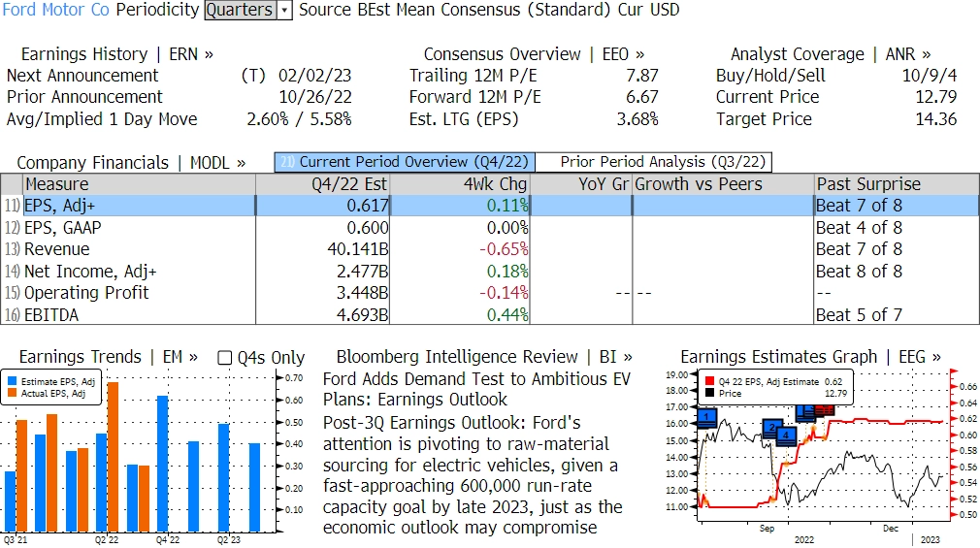The width and height of the screenshot is (980, 548).
Task: Open the Ford Motor Co security link
Action: [56, 10]
